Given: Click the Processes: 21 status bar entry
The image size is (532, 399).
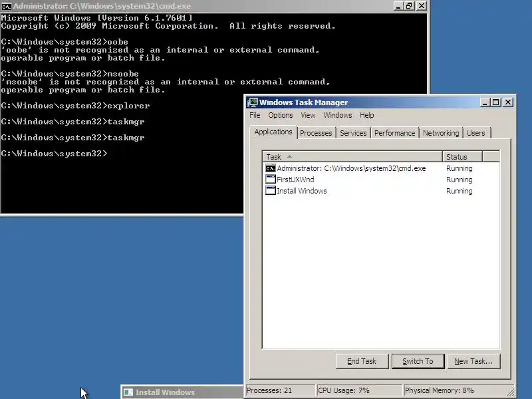Looking at the screenshot, I should [280, 390].
